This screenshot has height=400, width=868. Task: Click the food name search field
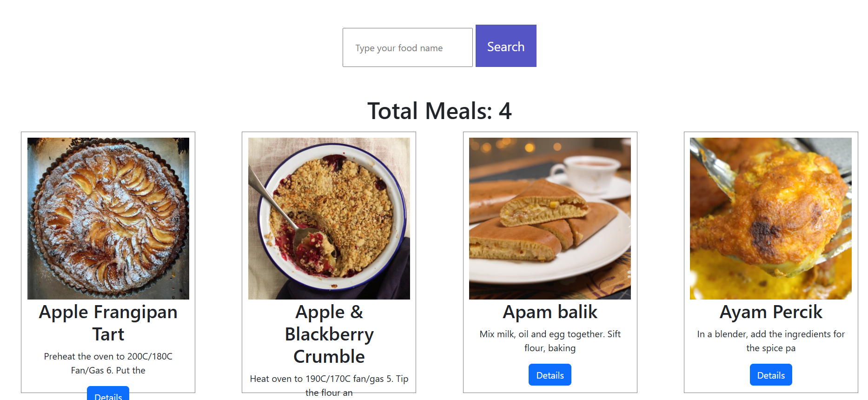pyautogui.click(x=407, y=47)
